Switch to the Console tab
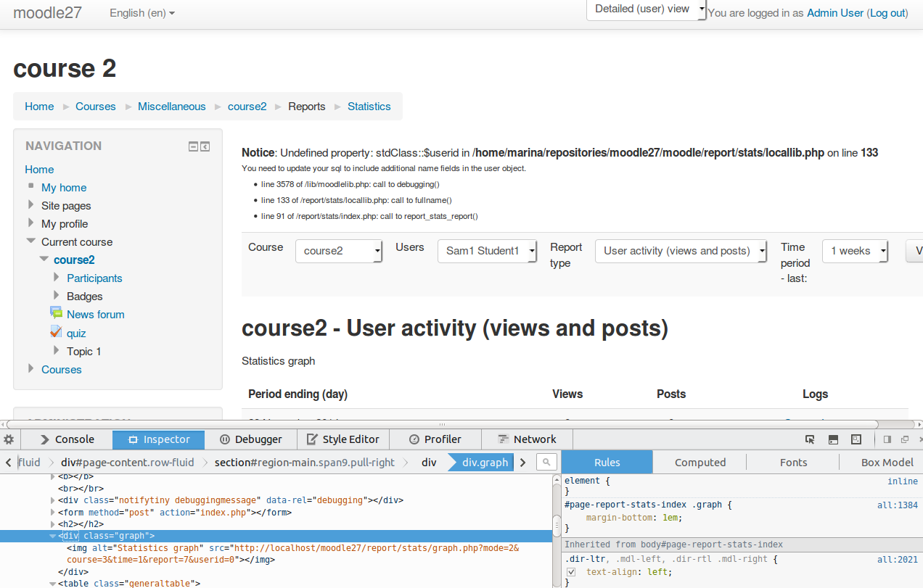Image resolution: width=923 pixels, height=588 pixels. [x=67, y=439]
